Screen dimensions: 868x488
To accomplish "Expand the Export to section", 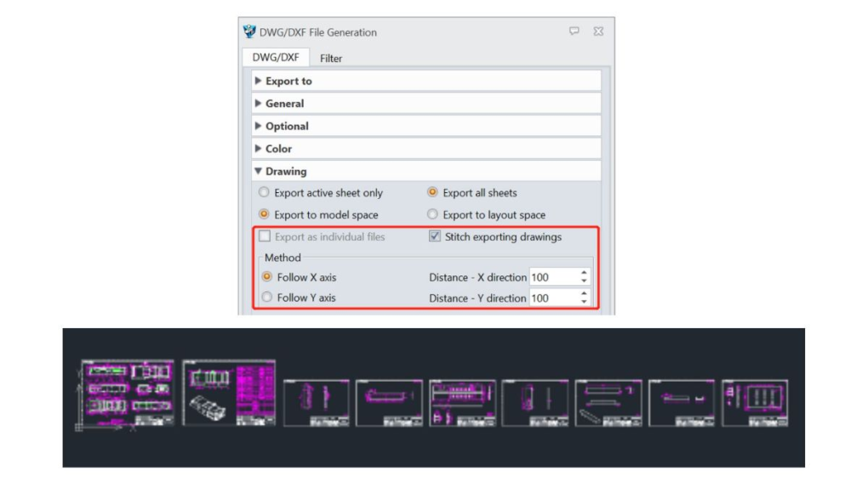I will pos(426,81).
